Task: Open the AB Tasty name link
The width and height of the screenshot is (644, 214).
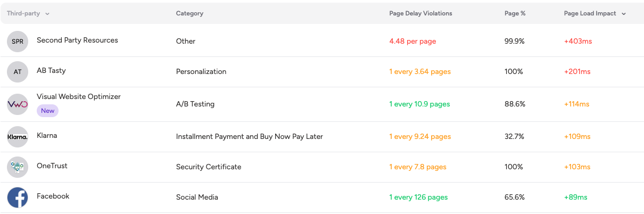Action: pos(51,71)
